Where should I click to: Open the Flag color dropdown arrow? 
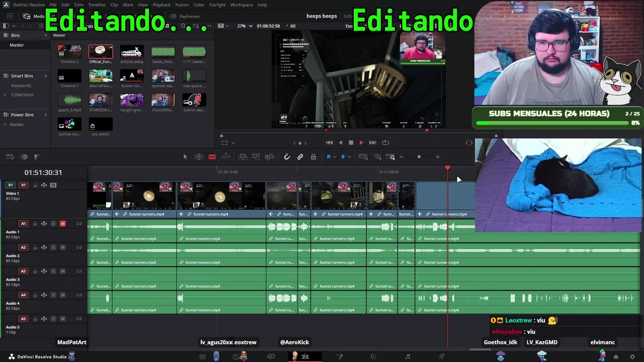(335, 157)
